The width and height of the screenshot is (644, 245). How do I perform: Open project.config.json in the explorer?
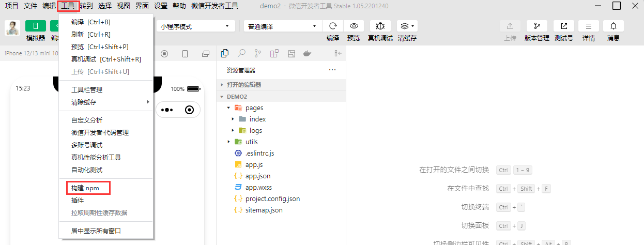tap(281, 199)
